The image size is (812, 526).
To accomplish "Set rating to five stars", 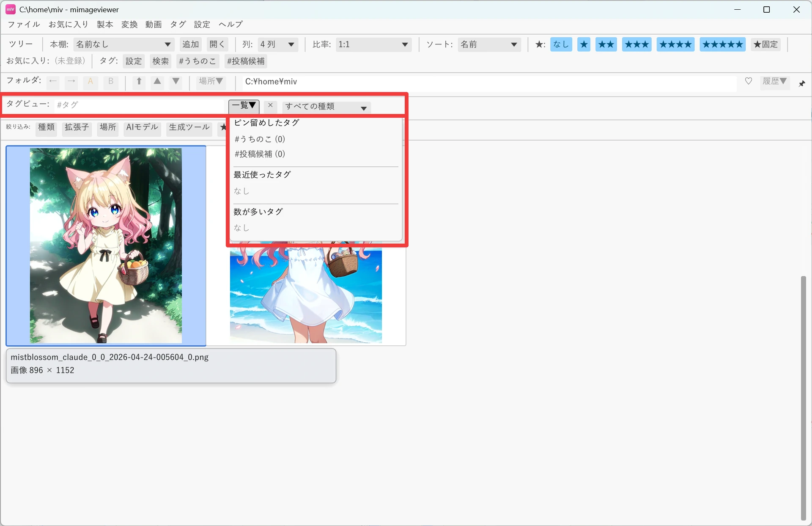I will pos(722,44).
